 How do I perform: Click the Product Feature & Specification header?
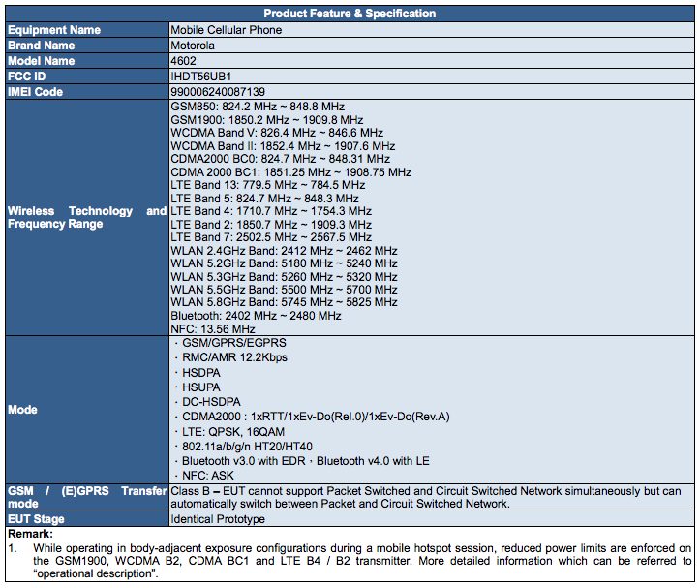tap(350, 14)
